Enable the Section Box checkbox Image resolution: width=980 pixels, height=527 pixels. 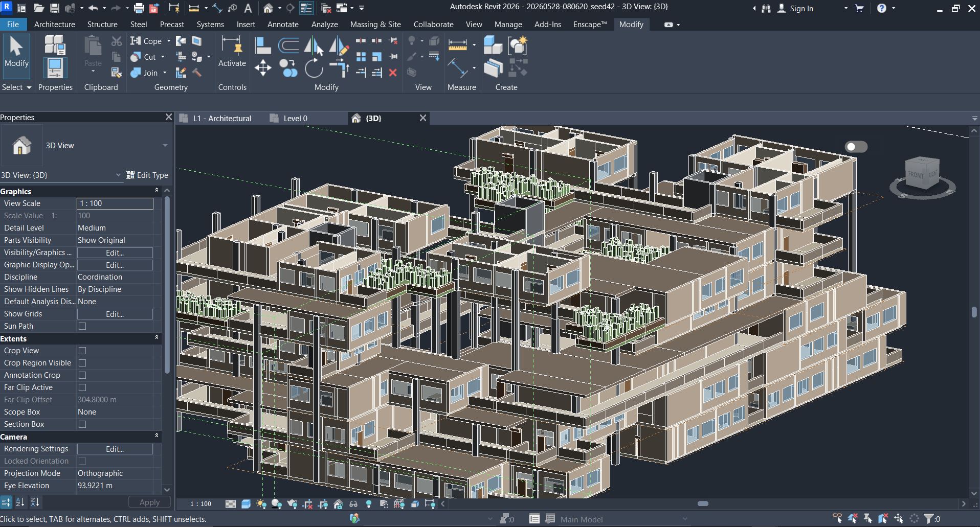click(82, 424)
